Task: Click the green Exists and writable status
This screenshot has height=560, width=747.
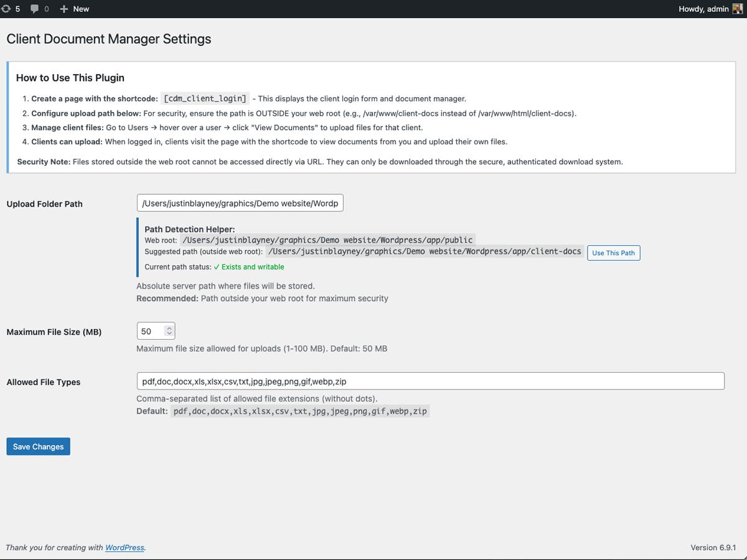Action: click(x=251, y=266)
